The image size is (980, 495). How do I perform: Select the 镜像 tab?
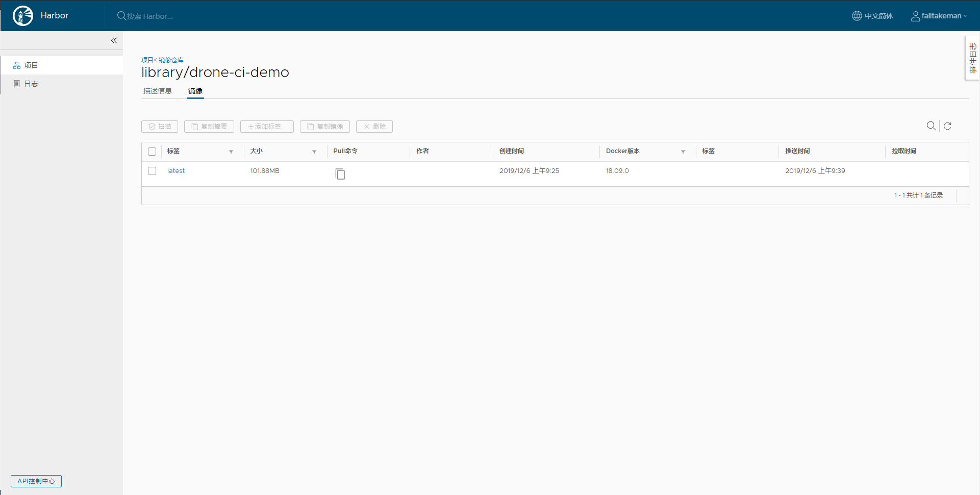[195, 91]
